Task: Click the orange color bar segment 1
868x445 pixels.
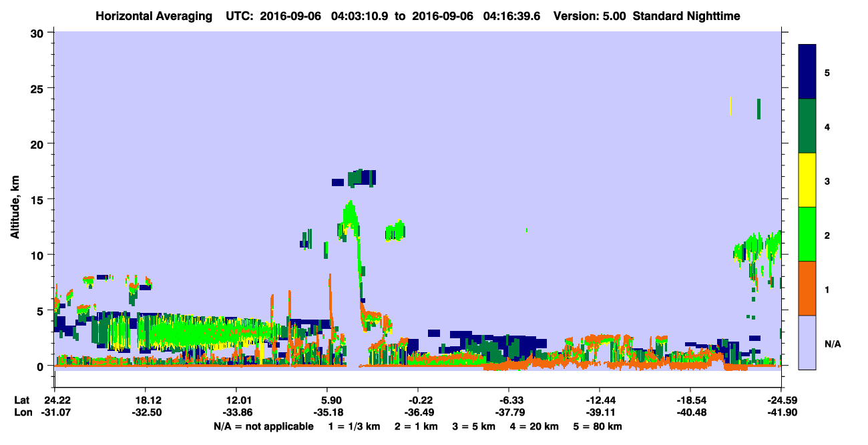Action: pos(807,288)
